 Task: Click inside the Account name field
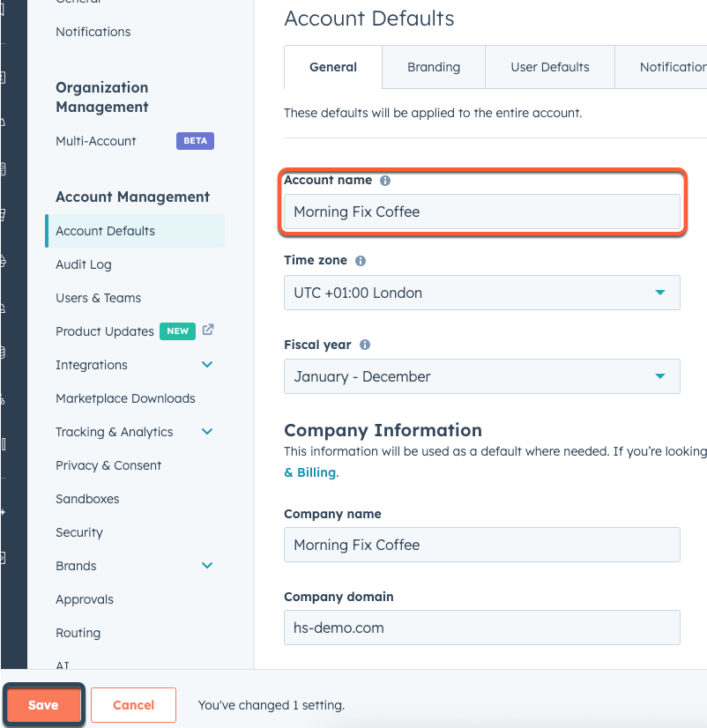(x=481, y=212)
